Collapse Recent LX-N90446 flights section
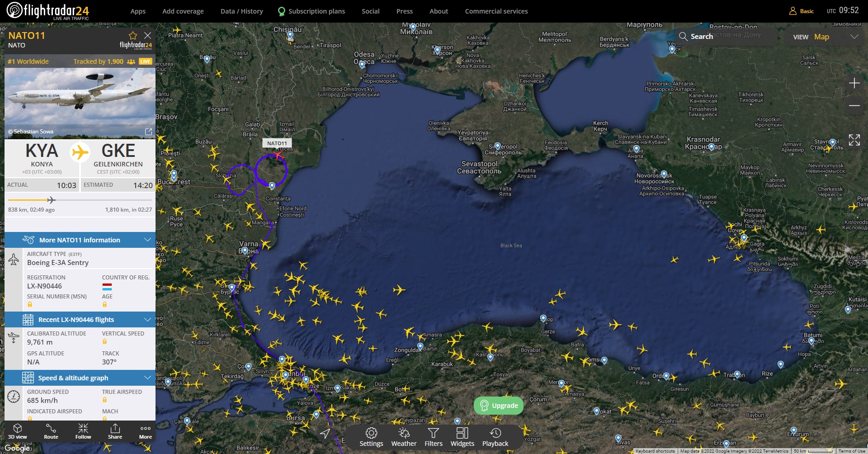The height and width of the screenshot is (454, 868). (147, 319)
